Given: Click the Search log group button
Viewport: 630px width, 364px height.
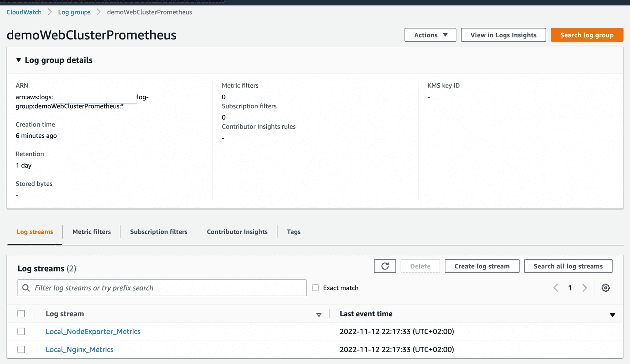Looking at the screenshot, I should point(587,35).
